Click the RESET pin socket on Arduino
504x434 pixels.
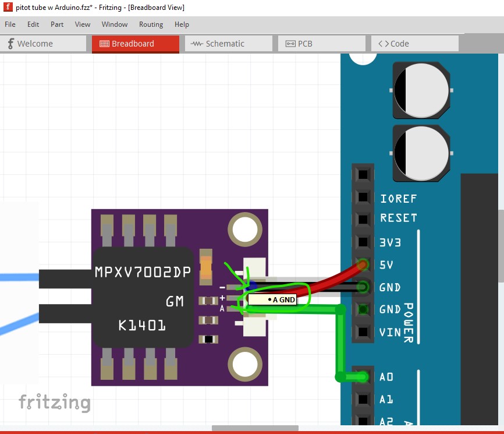pos(363,219)
